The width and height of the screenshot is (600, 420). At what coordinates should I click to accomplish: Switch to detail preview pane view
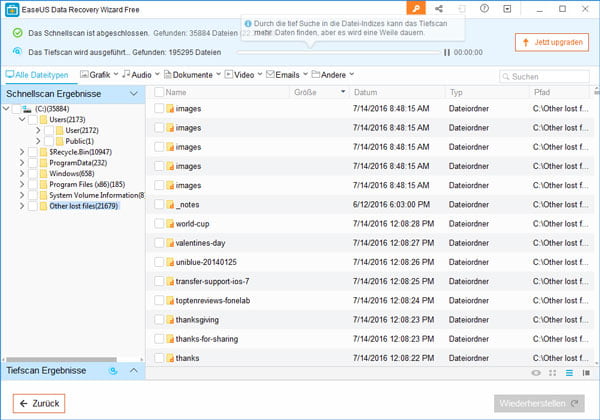click(586, 373)
